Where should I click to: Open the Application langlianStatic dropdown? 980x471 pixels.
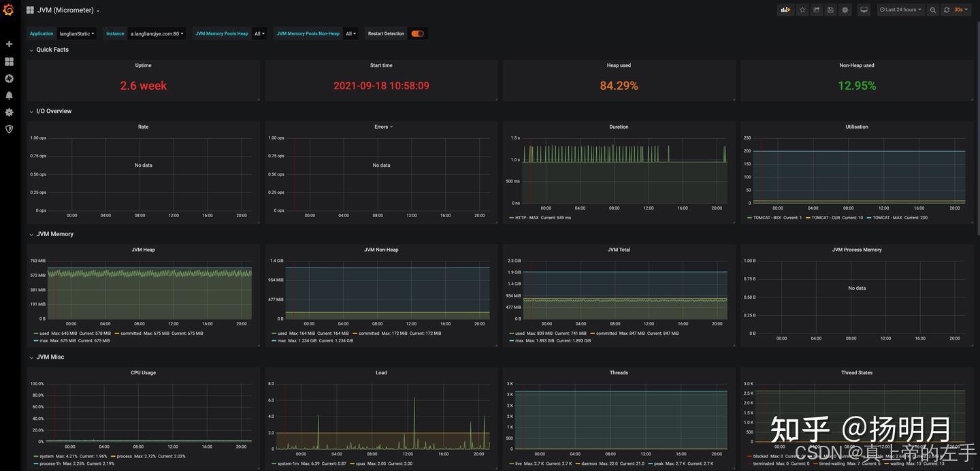77,33
